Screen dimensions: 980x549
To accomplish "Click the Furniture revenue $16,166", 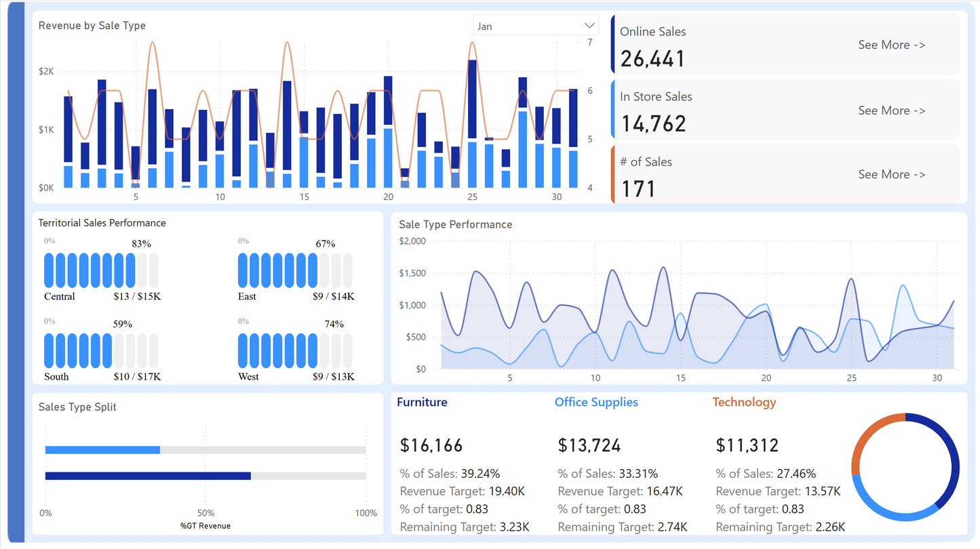I will coord(431,445).
